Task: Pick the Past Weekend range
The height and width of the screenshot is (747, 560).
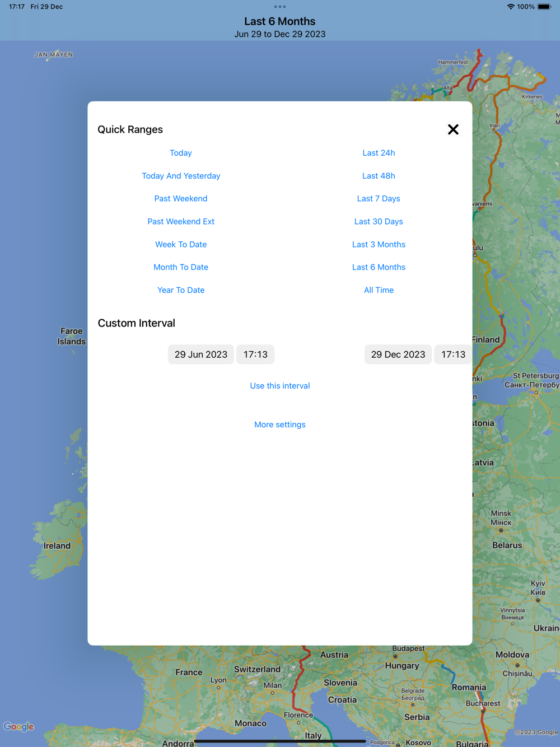Action: (x=181, y=199)
